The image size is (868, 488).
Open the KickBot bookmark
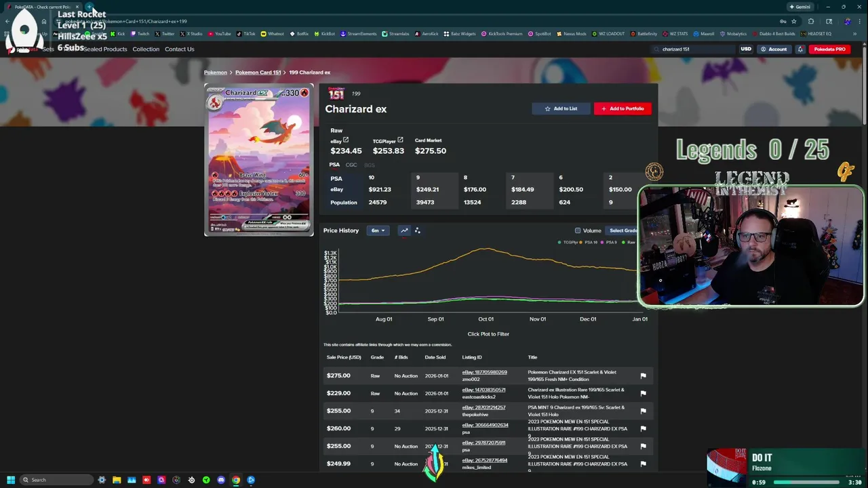325,34
